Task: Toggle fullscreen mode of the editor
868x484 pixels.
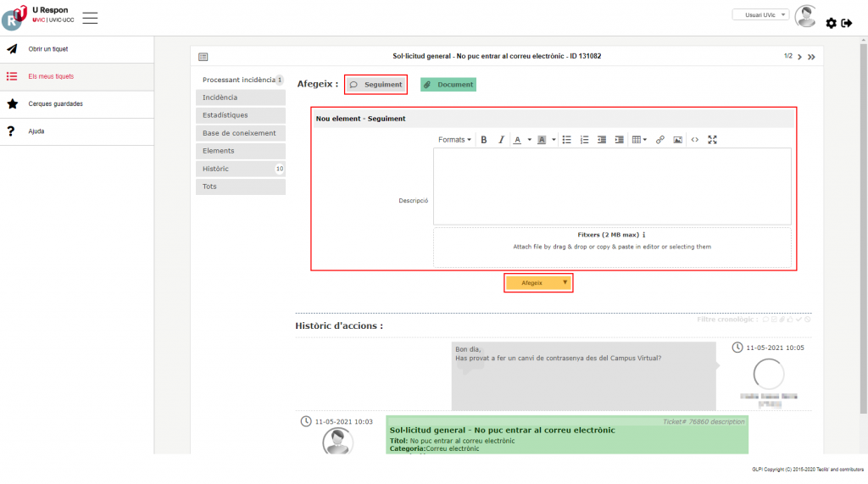Action: point(712,140)
